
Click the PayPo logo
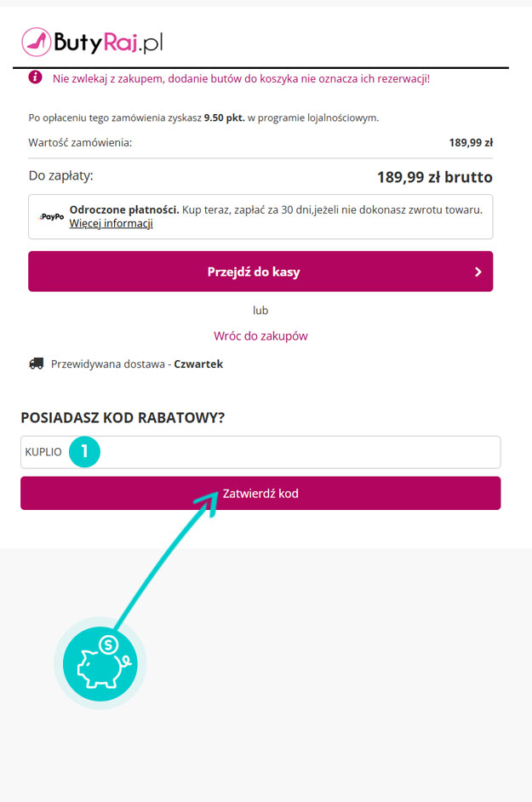coord(51,217)
